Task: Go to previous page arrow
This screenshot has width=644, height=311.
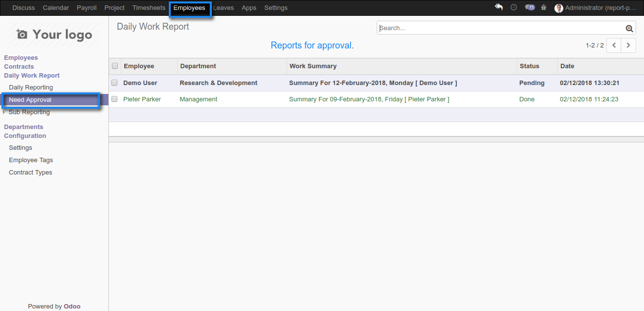Action: (x=614, y=45)
